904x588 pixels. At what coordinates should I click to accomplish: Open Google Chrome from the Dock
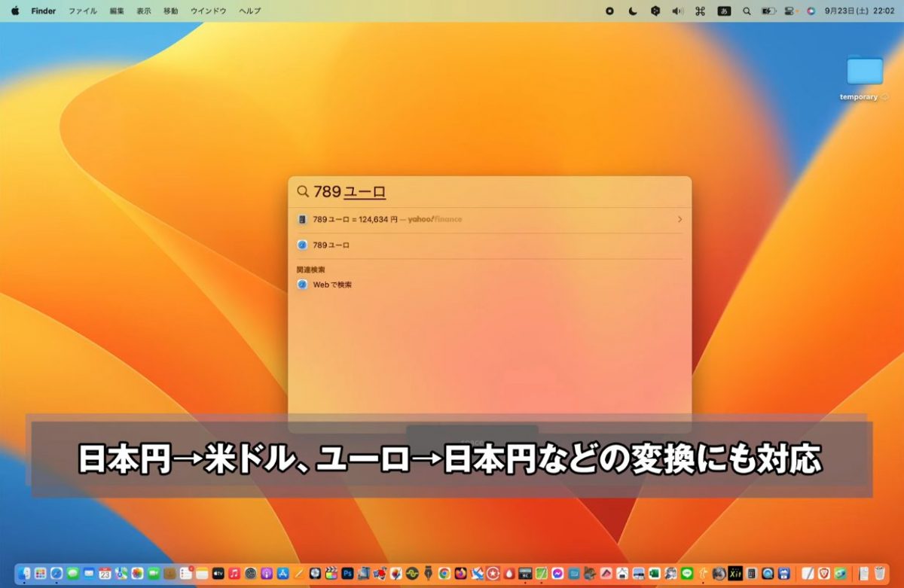pos(444,574)
